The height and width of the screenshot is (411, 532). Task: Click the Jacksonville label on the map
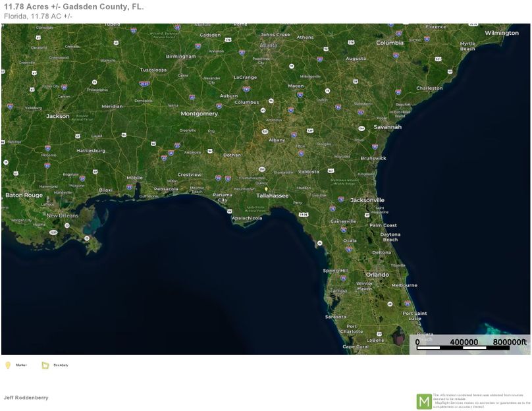pos(367,200)
